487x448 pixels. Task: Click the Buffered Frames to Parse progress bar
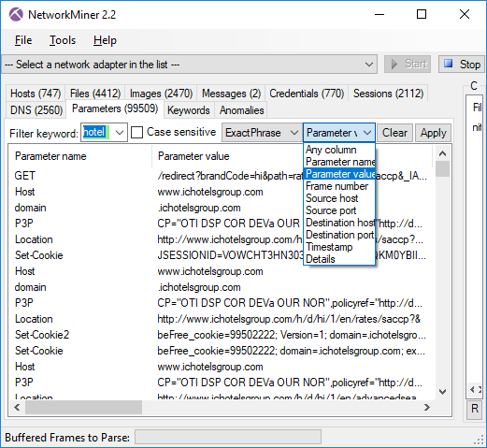[228, 437]
